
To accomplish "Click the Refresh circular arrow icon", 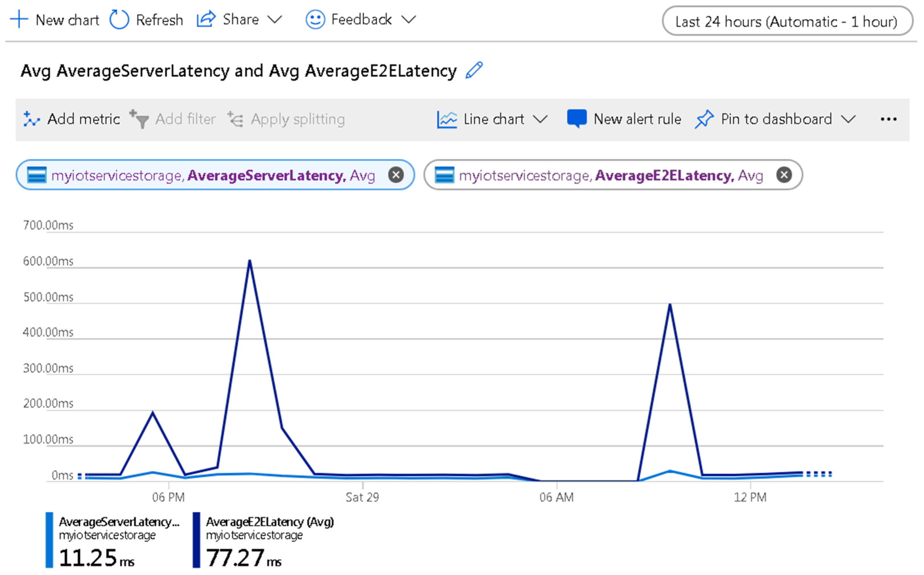I will tap(119, 19).
